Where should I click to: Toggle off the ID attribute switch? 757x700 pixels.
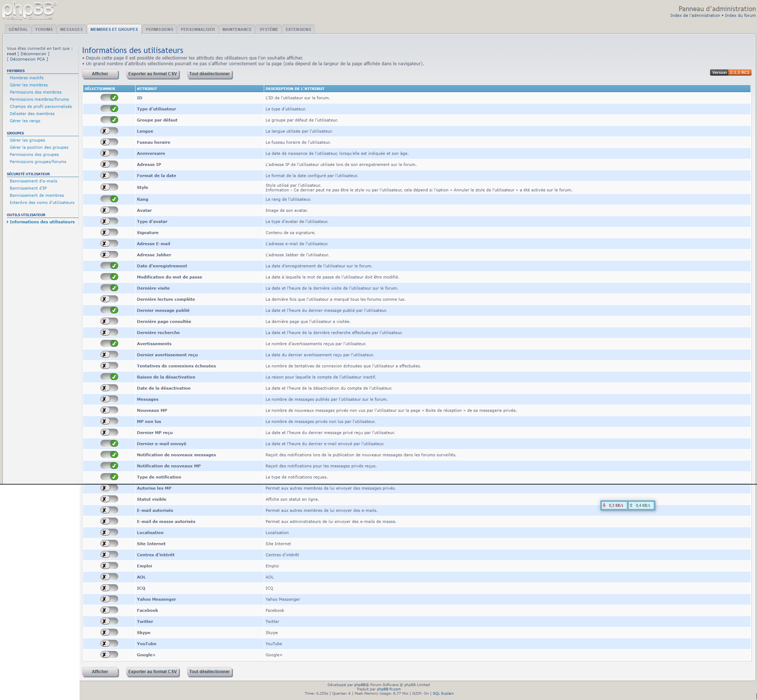point(109,98)
